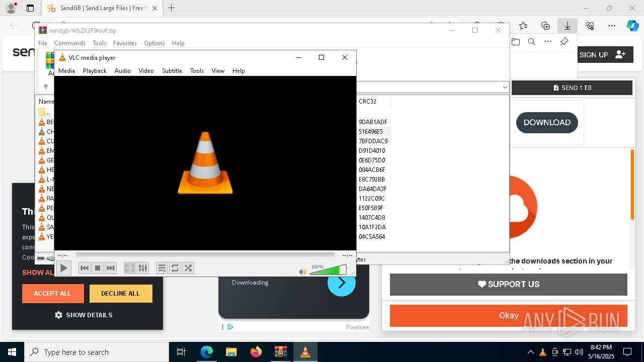Mute VLC audio via speaker icon
This screenshot has width=644, height=362.
tap(302, 271)
